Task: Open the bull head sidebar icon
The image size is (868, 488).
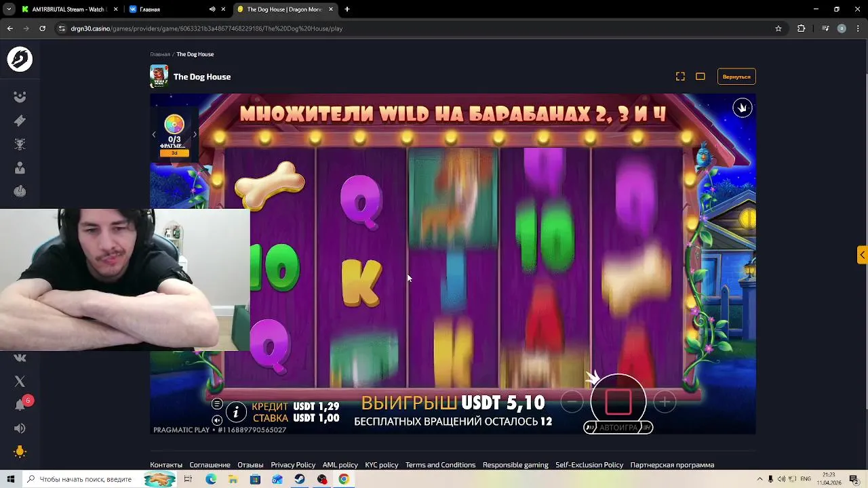Action: pyautogui.click(x=20, y=144)
